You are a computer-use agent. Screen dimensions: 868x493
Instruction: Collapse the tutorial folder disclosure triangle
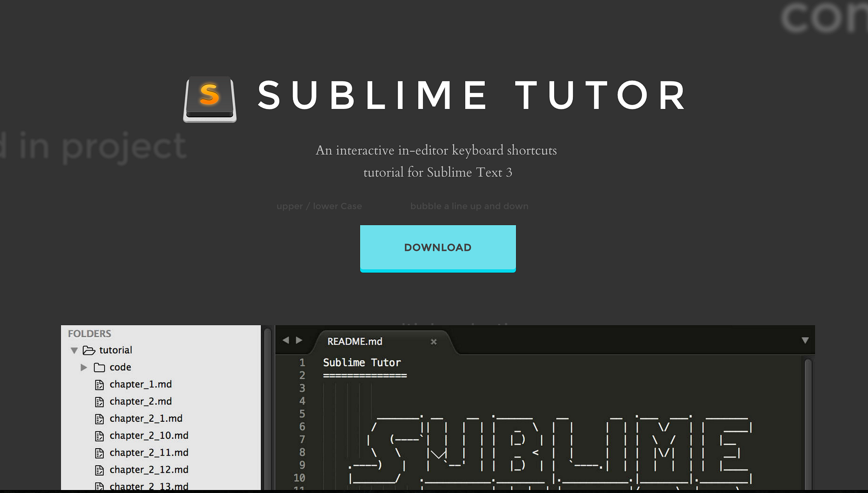pos(75,350)
